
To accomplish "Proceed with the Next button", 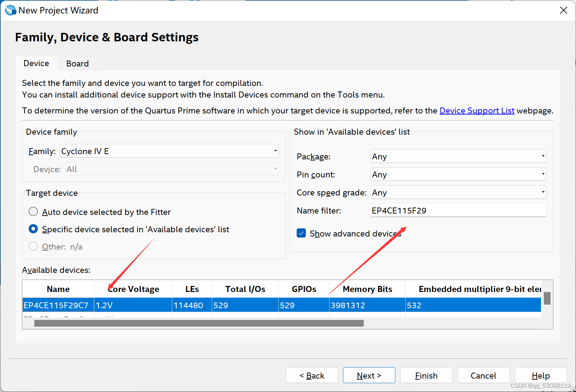I will [369, 375].
